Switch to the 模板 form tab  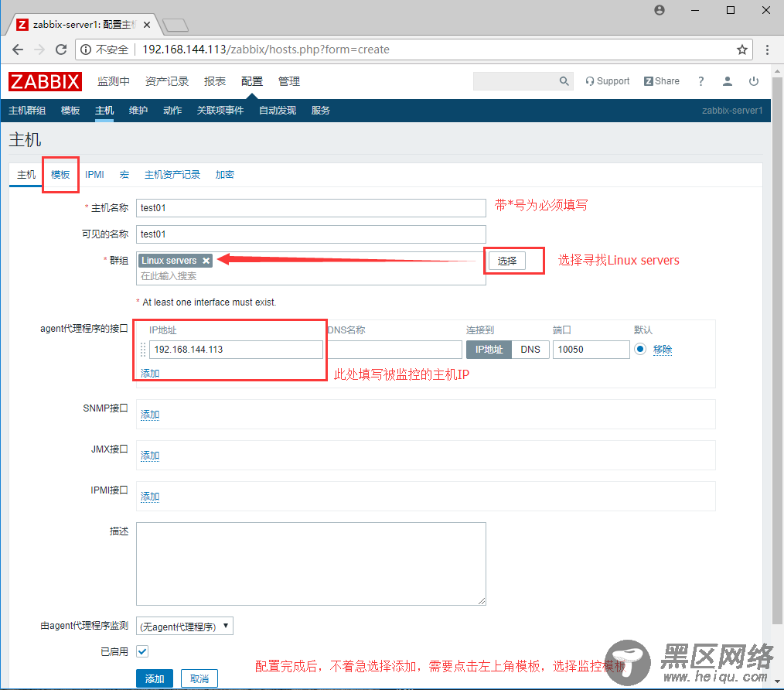[x=60, y=175]
